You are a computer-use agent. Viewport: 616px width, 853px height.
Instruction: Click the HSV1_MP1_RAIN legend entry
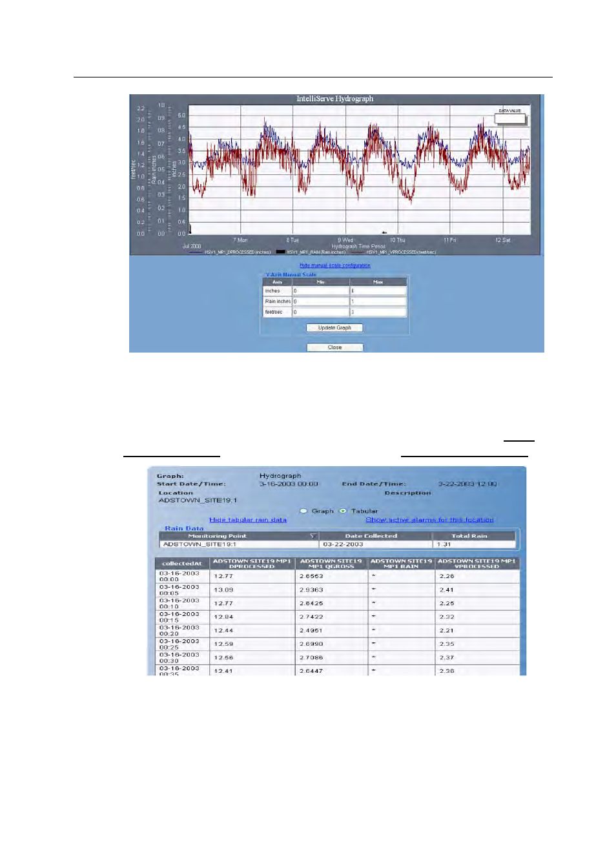(311, 252)
